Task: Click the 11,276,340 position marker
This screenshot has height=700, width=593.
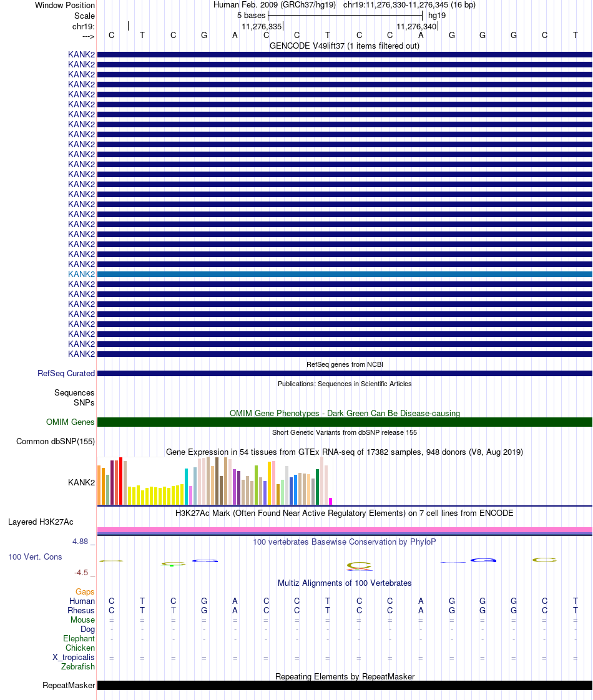Action: pyautogui.click(x=416, y=26)
